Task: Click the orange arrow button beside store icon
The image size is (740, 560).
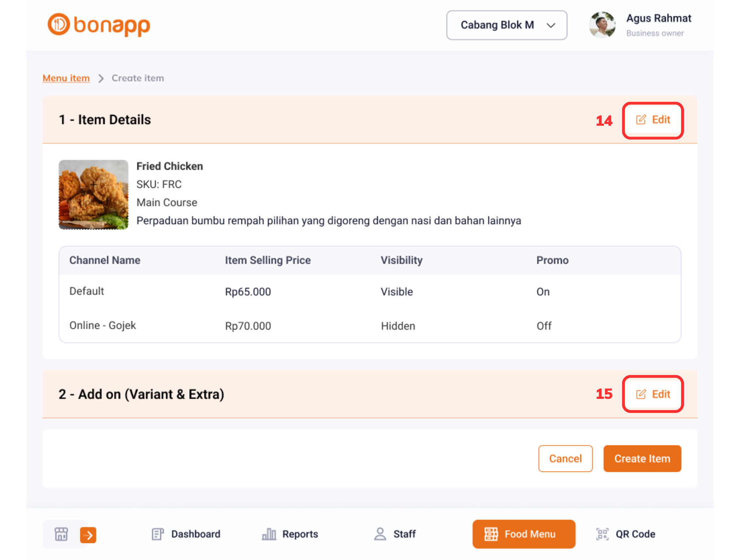Action: pyautogui.click(x=88, y=535)
